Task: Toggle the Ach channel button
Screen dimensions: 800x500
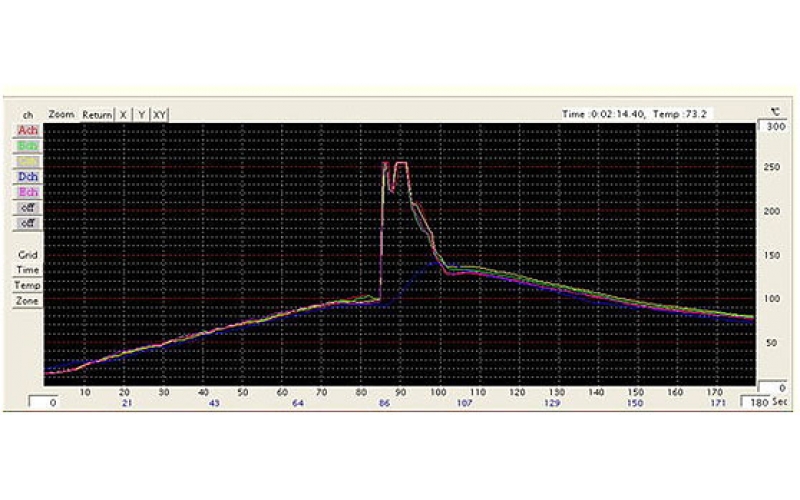Action: coord(28,131)
